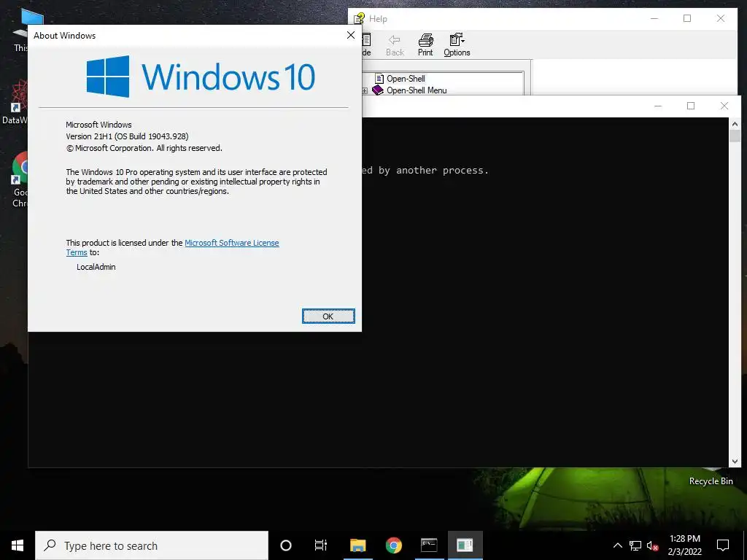Viewport: 747px width, 560px height.
Task: Open the Microsoft Software License Terms link
Action: [231, 243]
